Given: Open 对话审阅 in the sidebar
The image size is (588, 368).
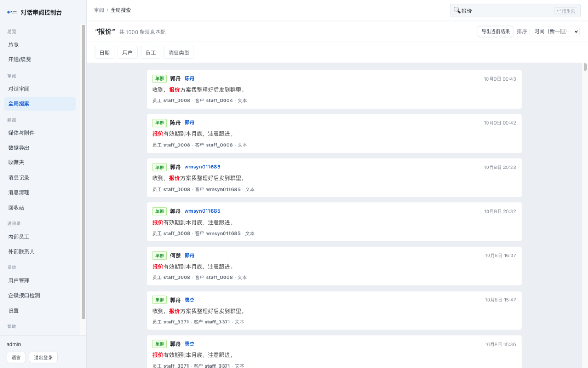Looking at the screenshot, I should (x=40, y=89).
